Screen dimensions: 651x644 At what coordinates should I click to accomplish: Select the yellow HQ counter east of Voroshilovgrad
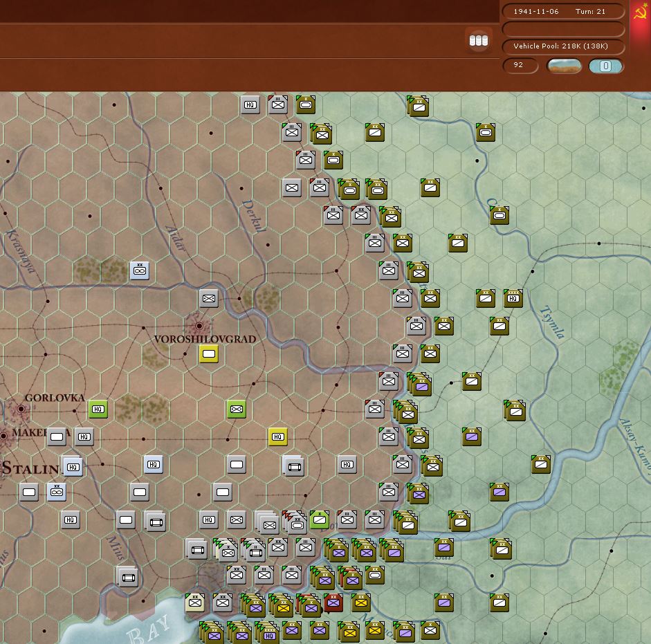(277, 436)
